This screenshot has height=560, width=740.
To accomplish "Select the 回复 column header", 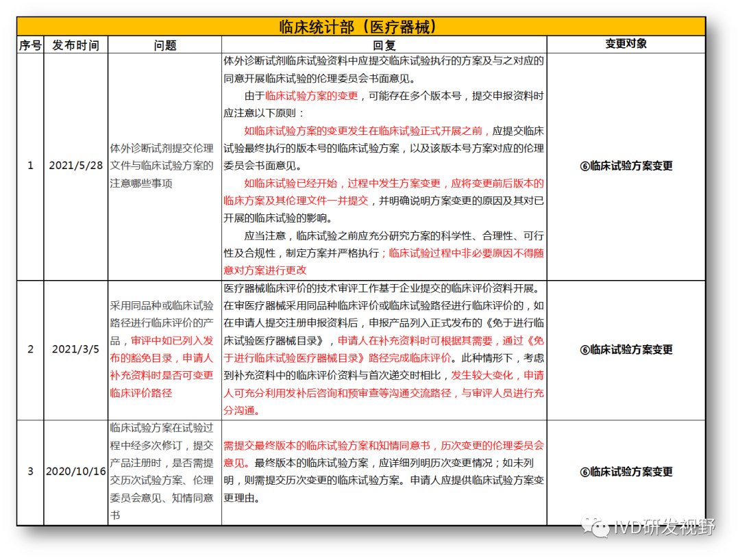I will (x=384, y=45).
